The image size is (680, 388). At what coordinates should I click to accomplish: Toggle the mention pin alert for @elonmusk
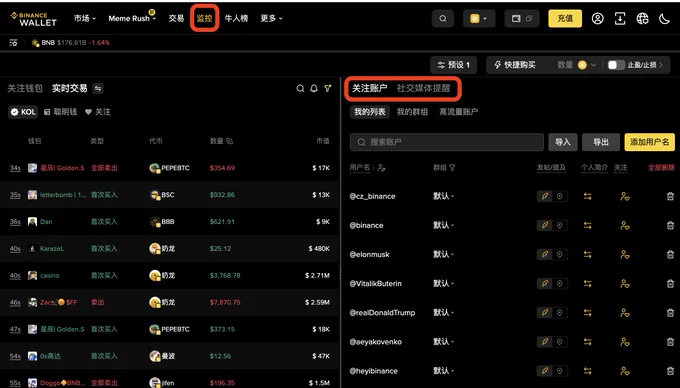point(559,254)
